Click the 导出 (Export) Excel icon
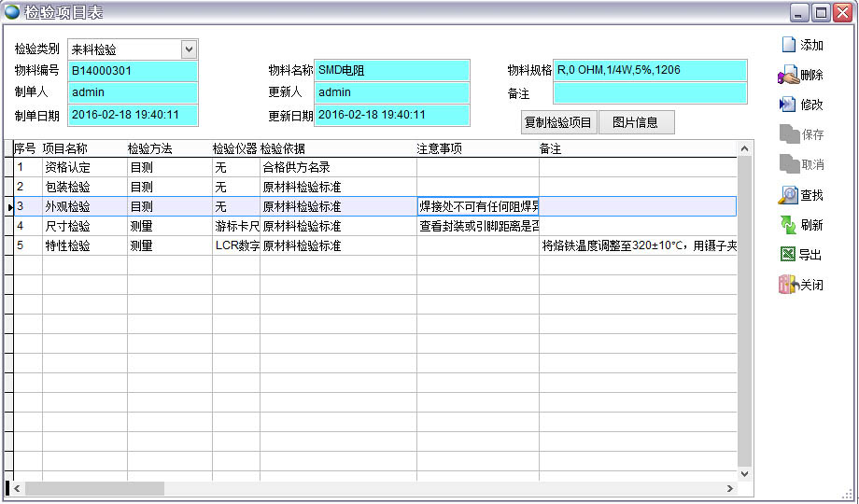Screen dimensions: 859x504 pyautogui.click(x=788, y=255)
